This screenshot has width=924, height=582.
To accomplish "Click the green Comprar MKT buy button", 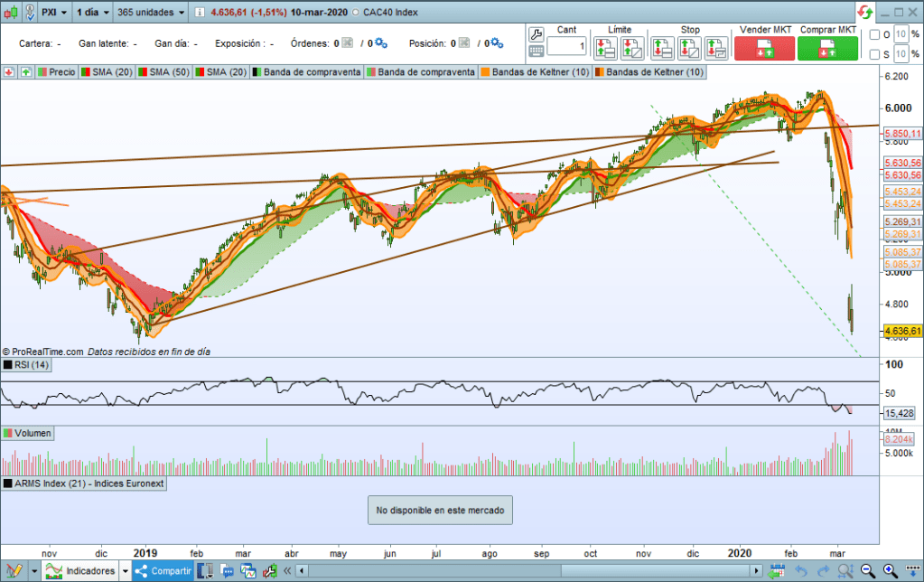I will [x=827, y=48].
